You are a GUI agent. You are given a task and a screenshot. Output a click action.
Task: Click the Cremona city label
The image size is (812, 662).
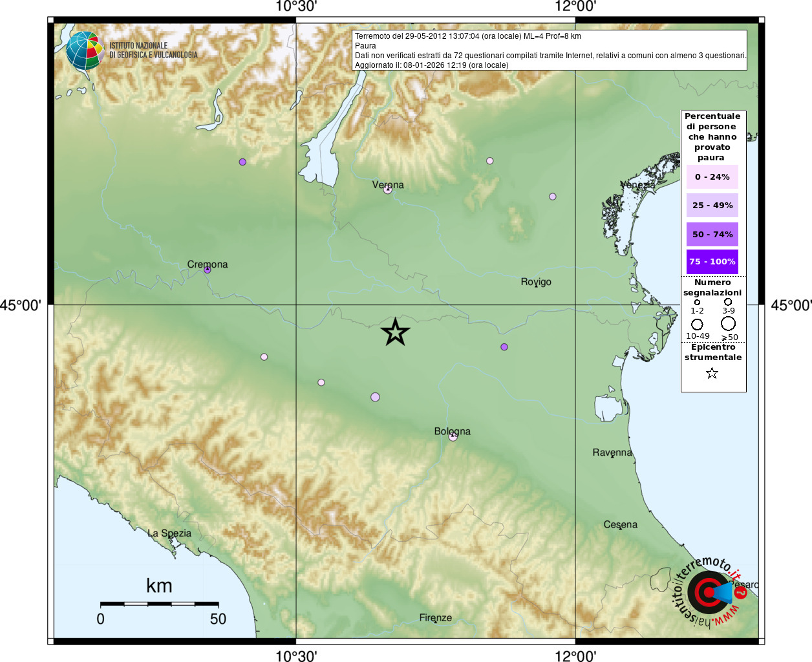click(x=208, y=264)
